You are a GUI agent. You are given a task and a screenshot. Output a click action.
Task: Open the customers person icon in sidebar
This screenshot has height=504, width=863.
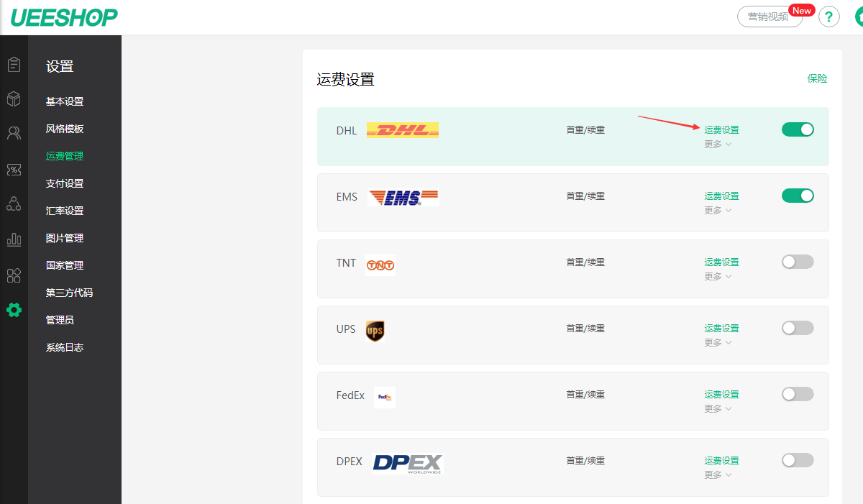tap(14, 133)
